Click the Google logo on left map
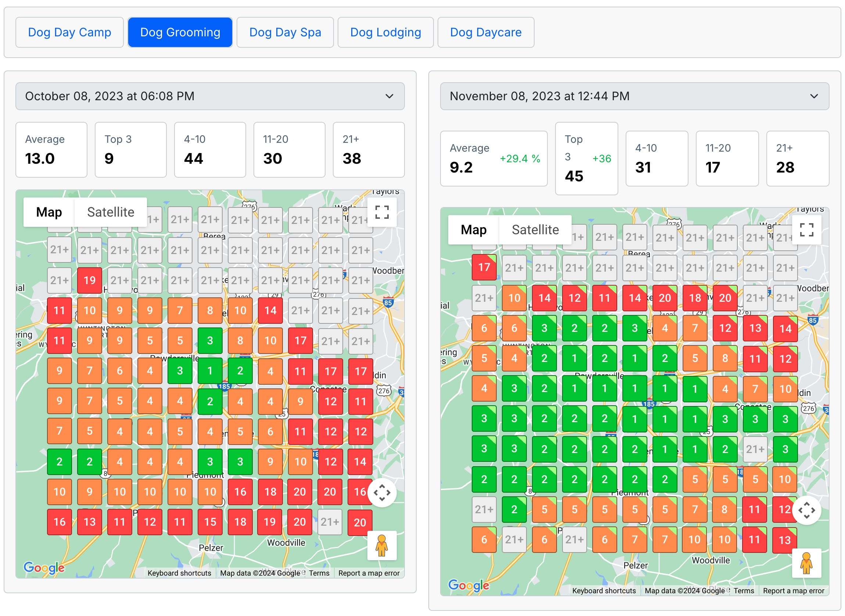The width and height of the screenshot is (845, 616). click(44, 568)
